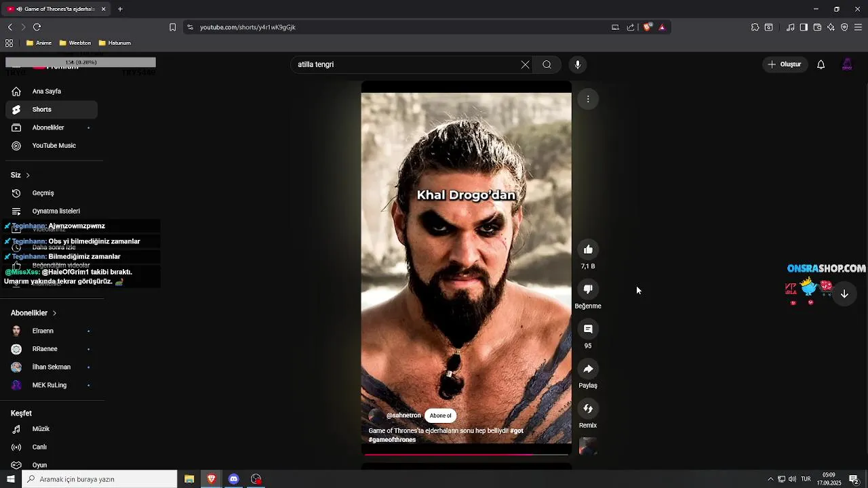868x488 pixels.
Task: Open Webtoon bookmarks folder
Action: coord(75,43)
